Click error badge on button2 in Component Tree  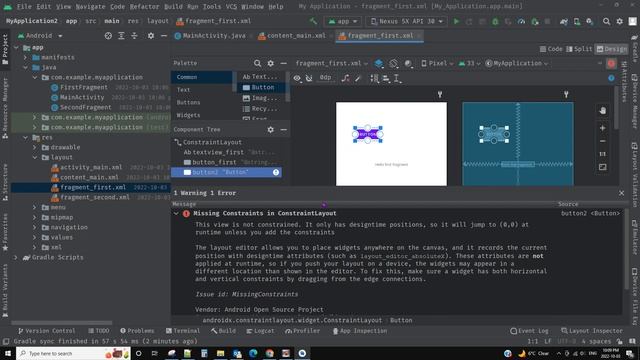(276, 173)
